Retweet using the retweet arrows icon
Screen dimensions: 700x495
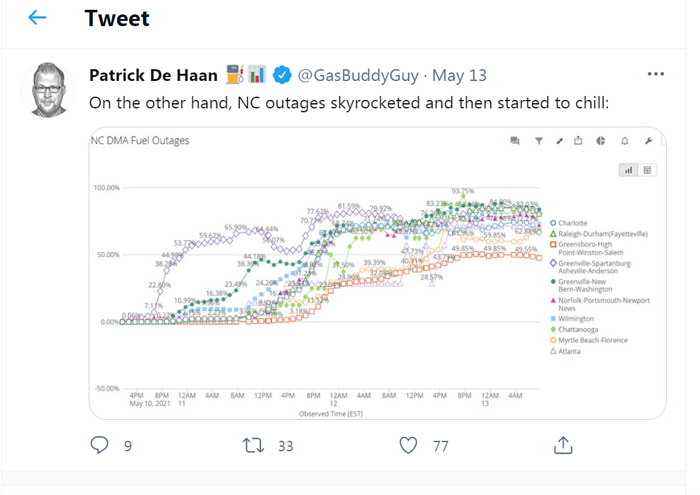click(x=253, y=445)
